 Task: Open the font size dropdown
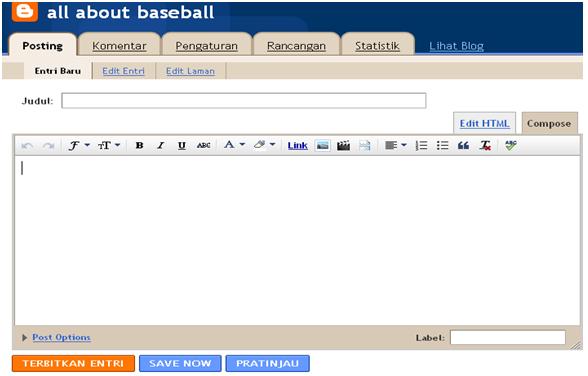(109, 145)
